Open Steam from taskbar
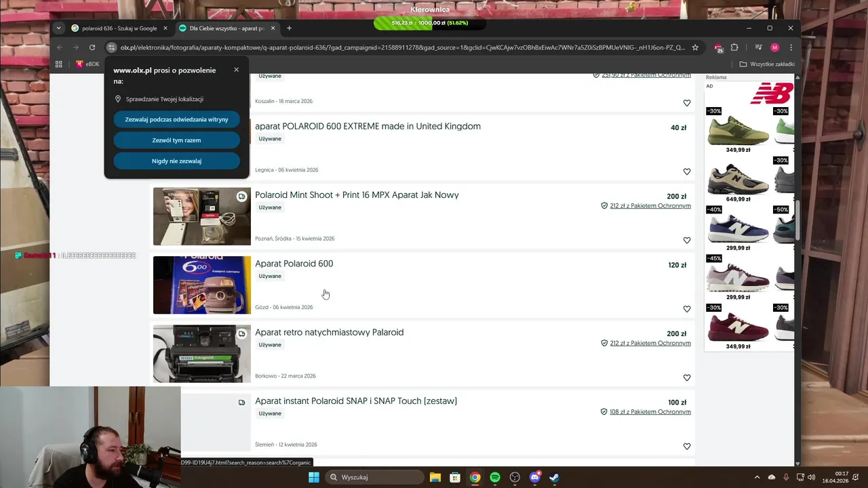 pos(554,477)
